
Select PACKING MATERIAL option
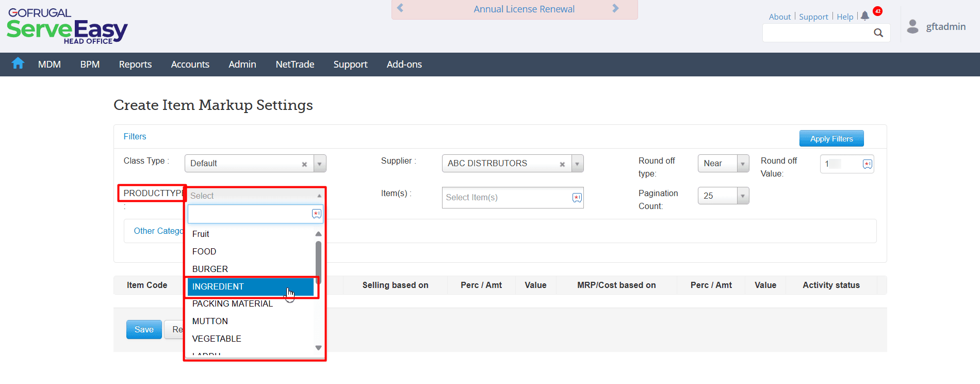pyautogui.click(x=251, y=303)
